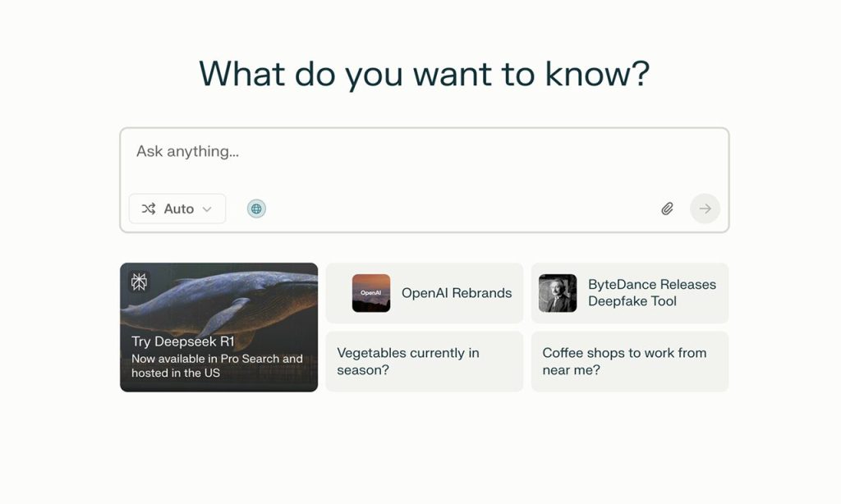Screen dimensions: 841x504
Task: Open ByteDance Releases Deepfake Tool story
Action: point(651,293)
